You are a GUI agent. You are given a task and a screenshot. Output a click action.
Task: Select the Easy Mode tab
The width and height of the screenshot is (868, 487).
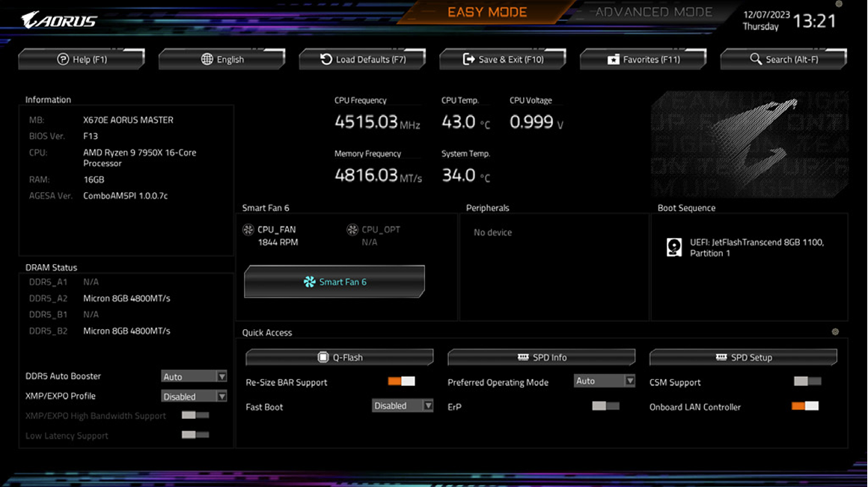(487, 12)
